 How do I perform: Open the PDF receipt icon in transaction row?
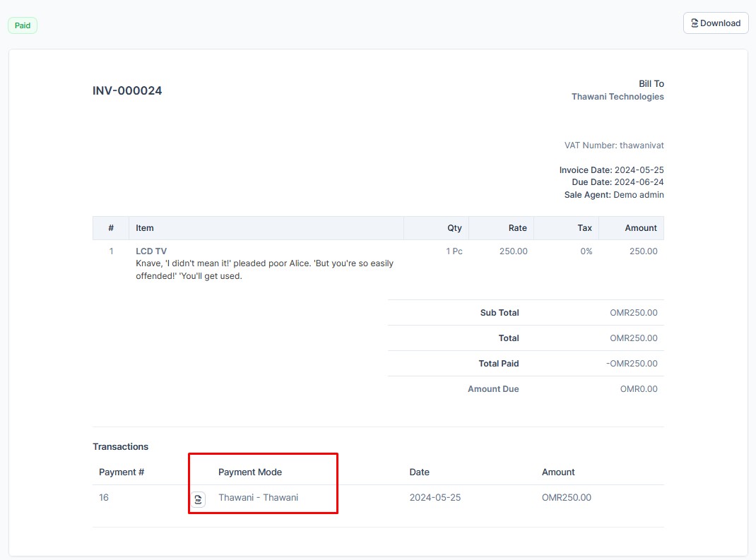198,499
